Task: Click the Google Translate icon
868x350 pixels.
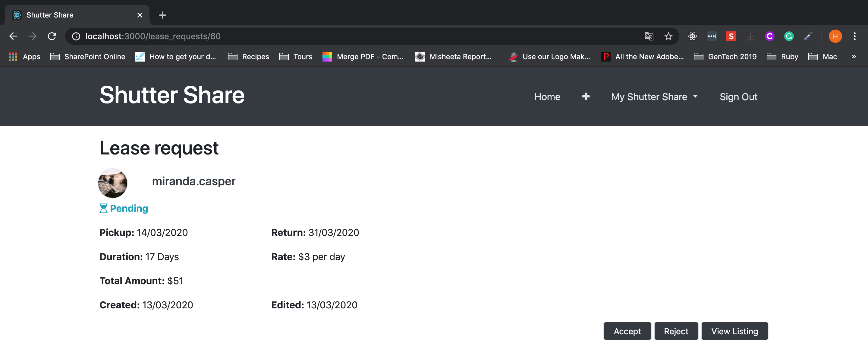Action: click(649, 37)
